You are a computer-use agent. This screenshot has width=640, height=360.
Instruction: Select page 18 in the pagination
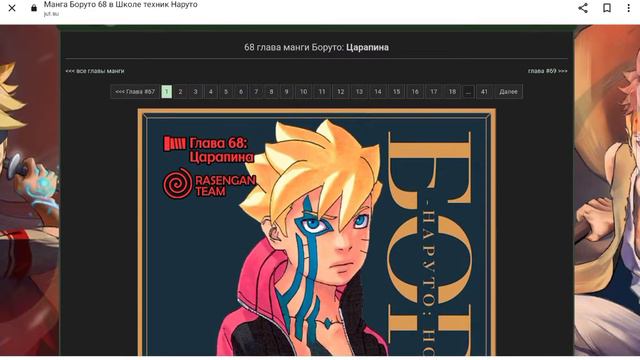pyautogui.click(x=452, y=92)
